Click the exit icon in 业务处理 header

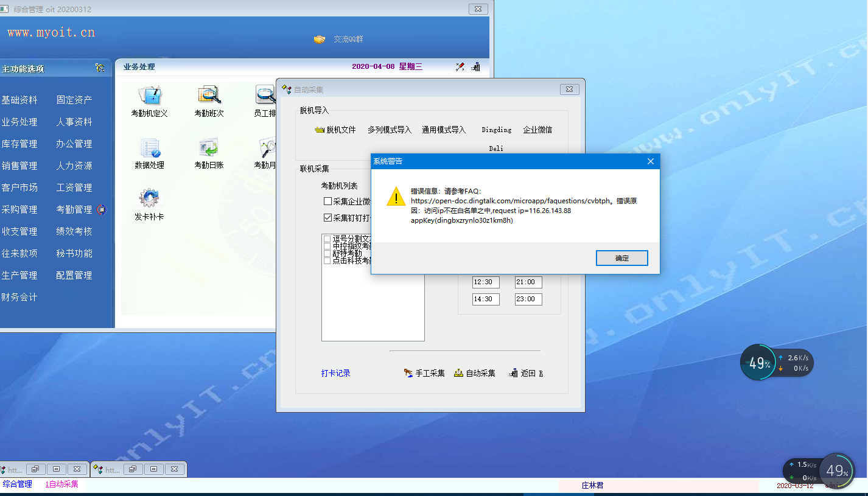pos(476,67)
